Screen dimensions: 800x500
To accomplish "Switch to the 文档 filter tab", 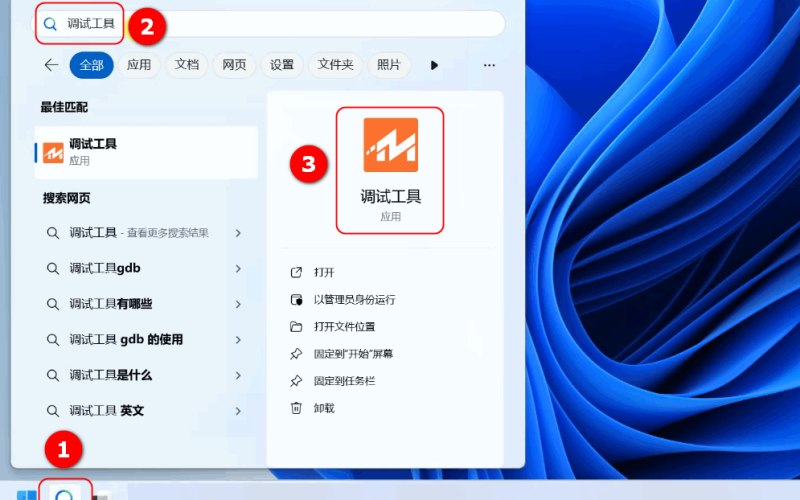I will pyautogui.click(x=187, y=65).
